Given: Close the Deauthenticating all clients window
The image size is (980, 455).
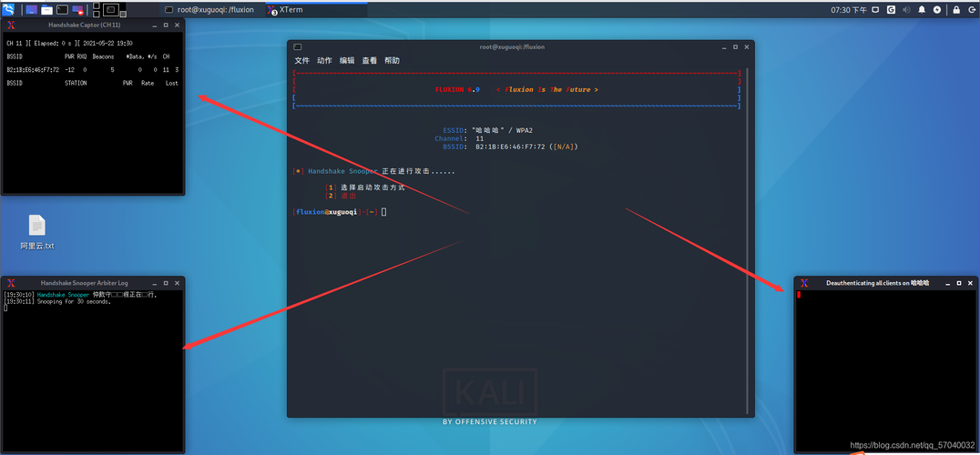Looking at the screenshot, I should [x=971, y=283].
